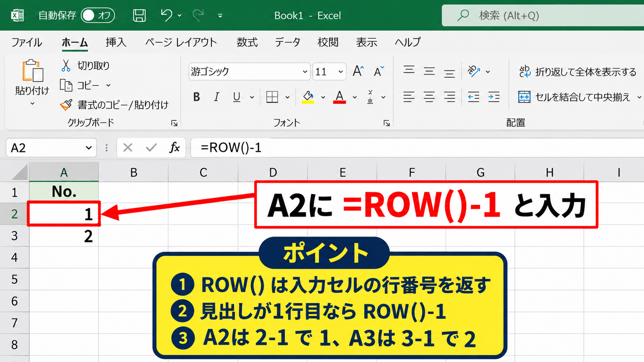Open the font dialog launcher
This screenshot has width=644, height=362.
point(386,123)
